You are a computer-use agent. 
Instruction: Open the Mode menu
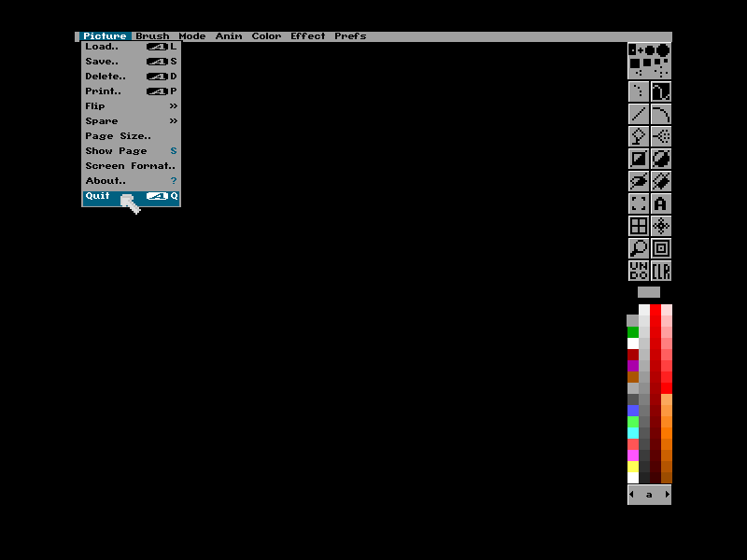coord(192,36)
